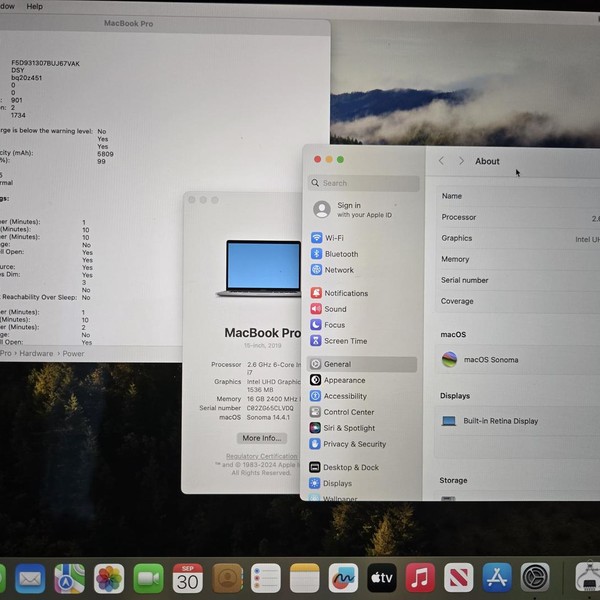Close the System Settings window with red button
This screenshot has width=600, height=600.
(318, 159)
